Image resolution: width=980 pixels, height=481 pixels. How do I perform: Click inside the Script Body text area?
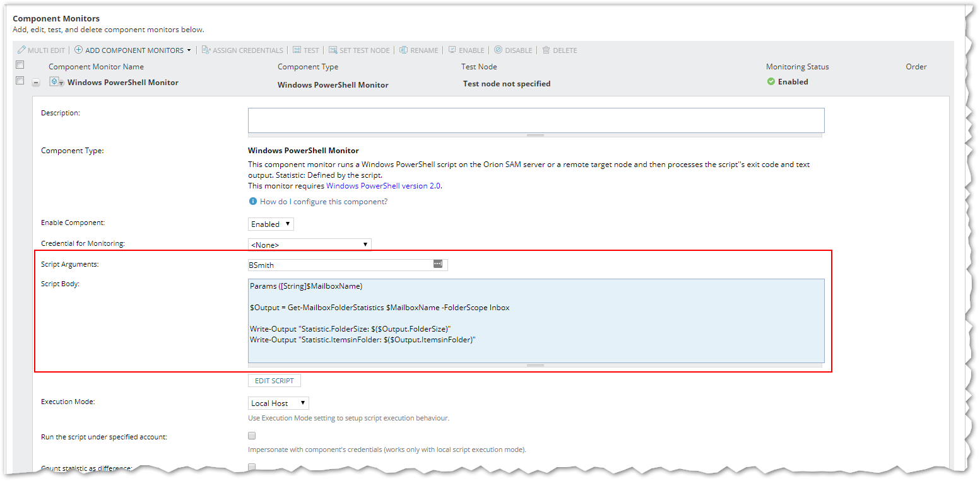[x=536, y=321]
